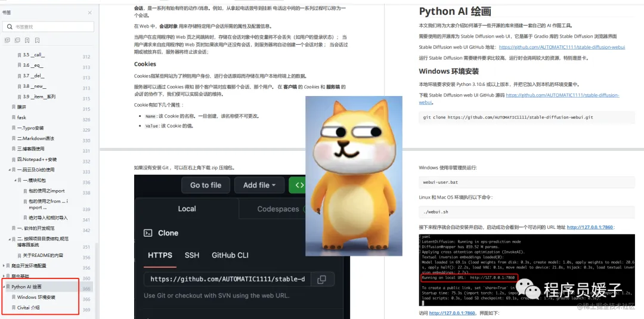644x319 pixels.
Task: Expand the 爬虫基础 bookmark
Action: [4, 276]
